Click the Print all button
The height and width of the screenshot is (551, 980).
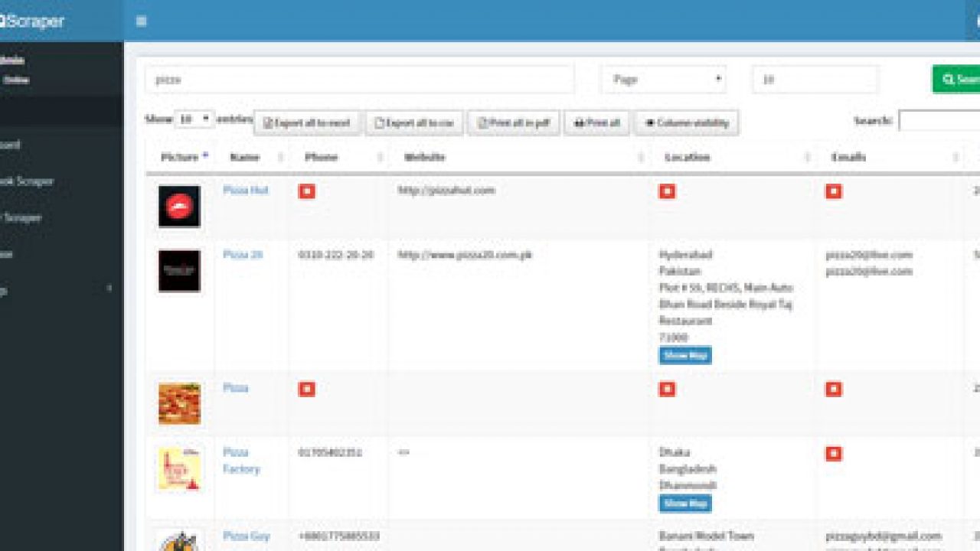pyautogui.click(x=597, y=122)
